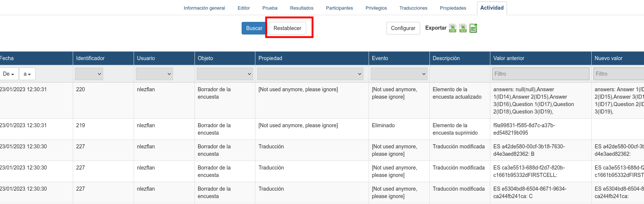The image size is (644, 204).
Task: Focus the Nuevo valor filter field
Action: [618, 74]
